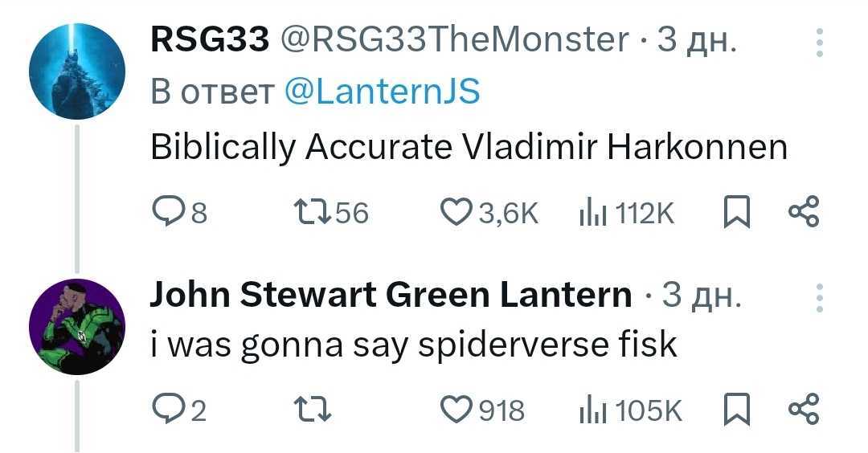This screenshot has height=453, width=868.
Task: Open John Stewart Green Lantern's avatar
Action: pyautogui.click(x=77, y=327)
